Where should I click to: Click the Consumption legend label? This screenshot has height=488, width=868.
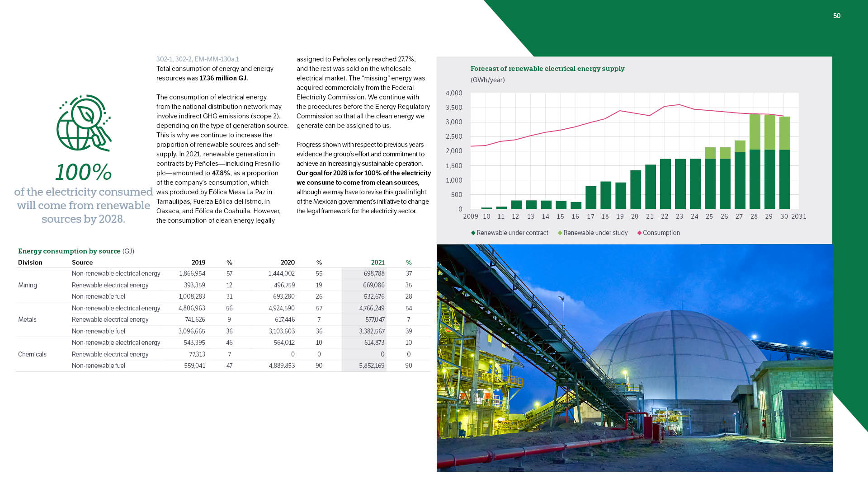tap(661, 233)
